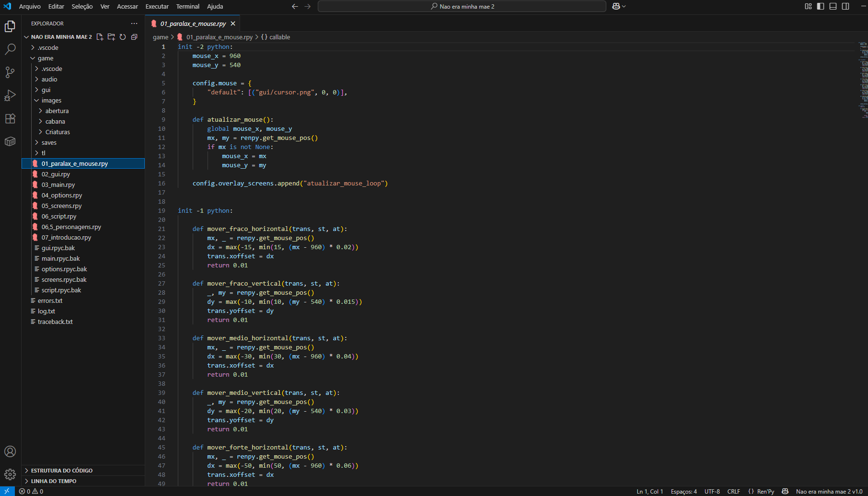
Task: Open the Acessar menu
Action: [x=127, y=6]
